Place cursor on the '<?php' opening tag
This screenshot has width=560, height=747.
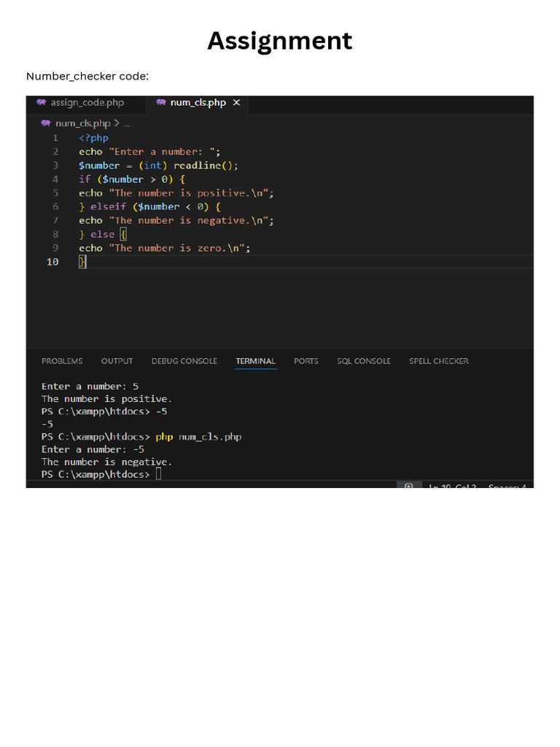[x=94, y=138]
